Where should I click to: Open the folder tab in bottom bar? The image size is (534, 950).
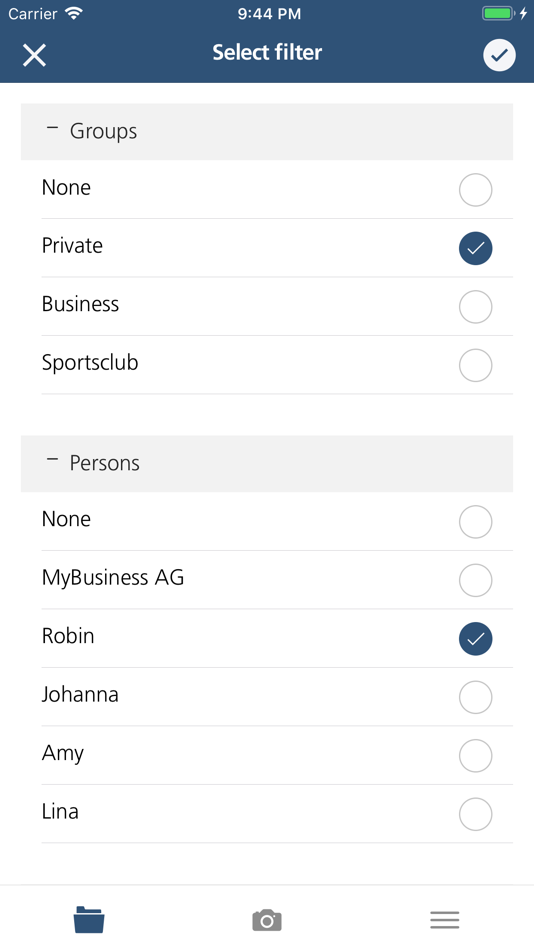(x=89, y=920)
